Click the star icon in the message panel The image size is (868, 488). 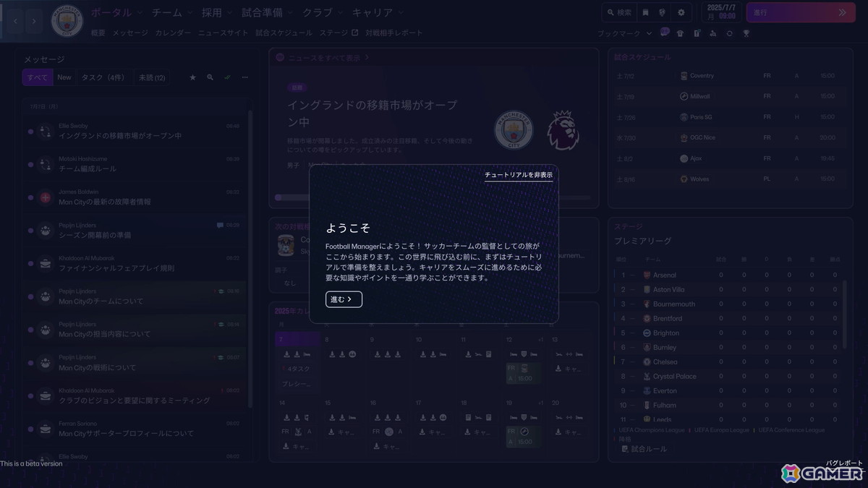pyautogui.click(x=192, y=77)
